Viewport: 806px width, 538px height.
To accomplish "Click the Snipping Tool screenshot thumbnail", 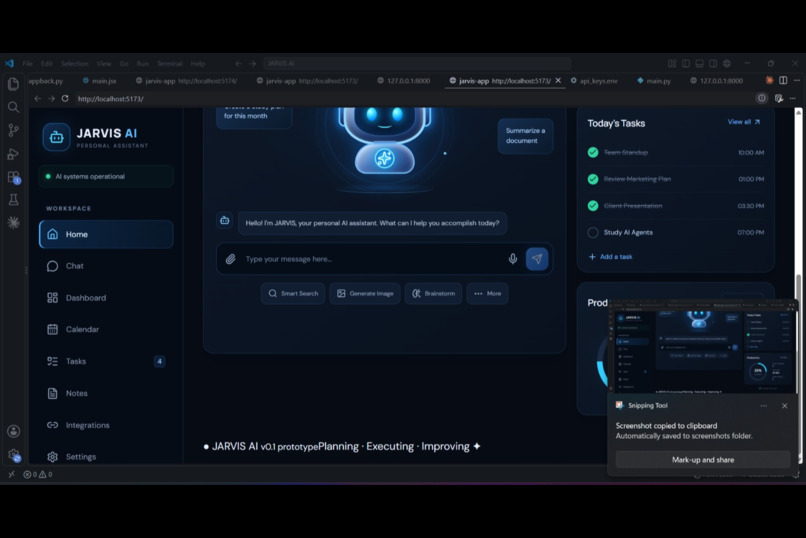I will 703,347.
